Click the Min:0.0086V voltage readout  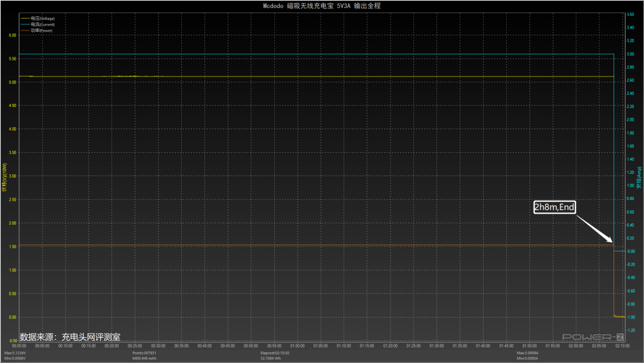click(15, 358)
